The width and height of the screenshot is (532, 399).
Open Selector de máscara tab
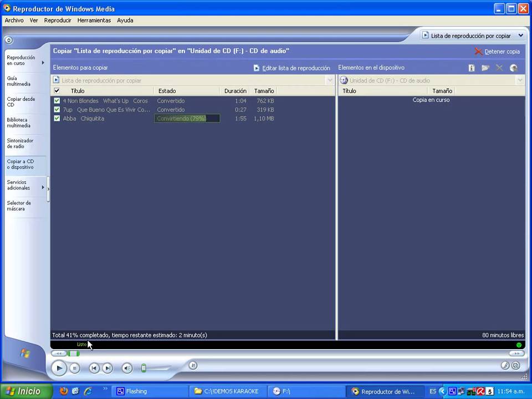[25, 206]
